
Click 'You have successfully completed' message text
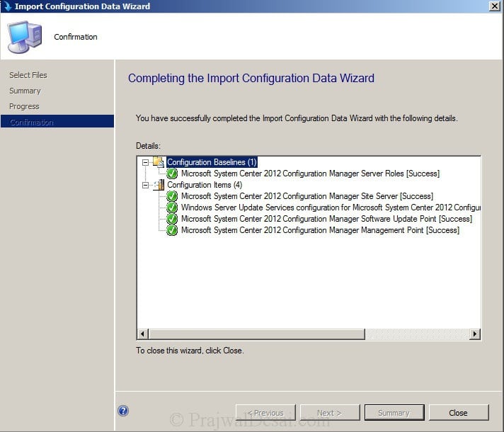[x=297, y=118]
